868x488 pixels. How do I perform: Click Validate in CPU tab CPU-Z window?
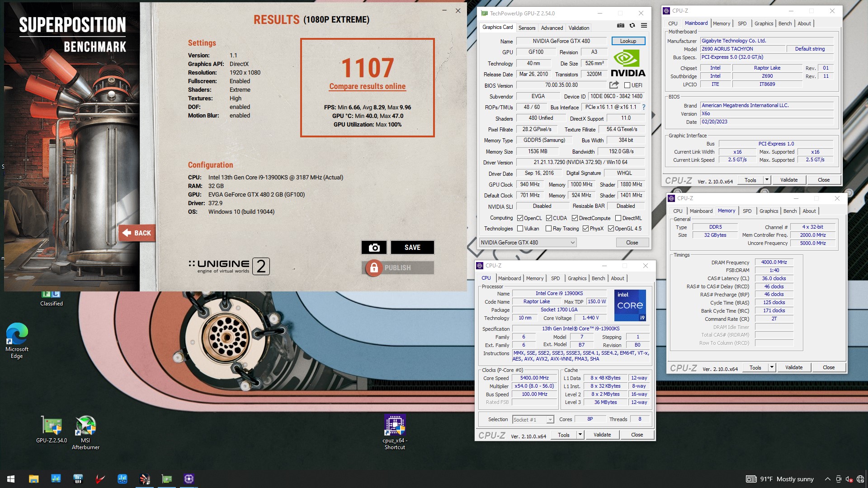pos(602,435)
